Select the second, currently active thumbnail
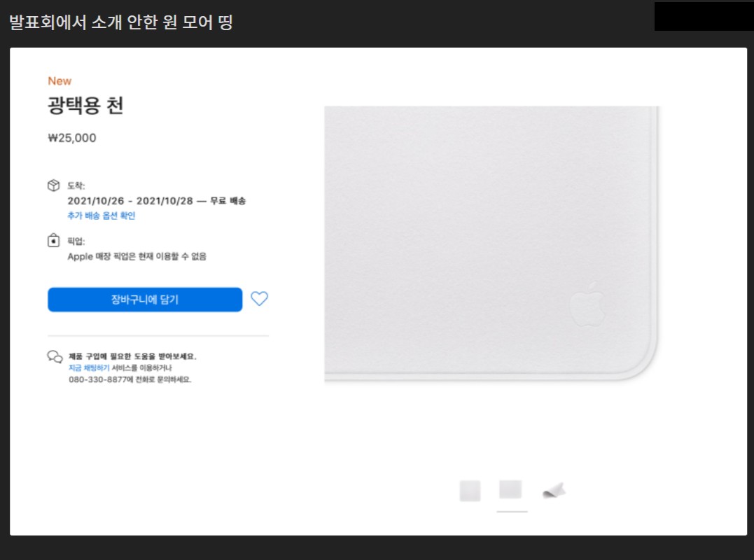Image resolution: width=754 pixels, height=560 pixels. tap(510, 489)
